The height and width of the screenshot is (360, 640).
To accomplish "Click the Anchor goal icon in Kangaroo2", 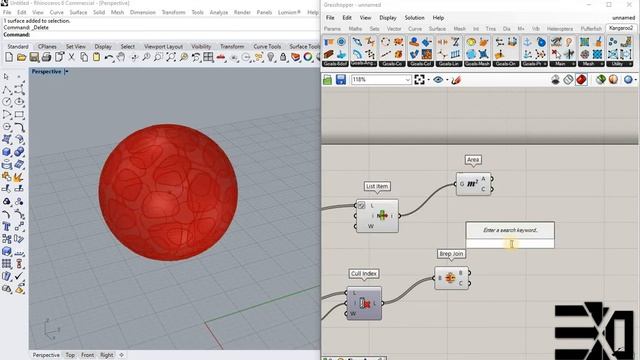I will (x=528, y=42).
